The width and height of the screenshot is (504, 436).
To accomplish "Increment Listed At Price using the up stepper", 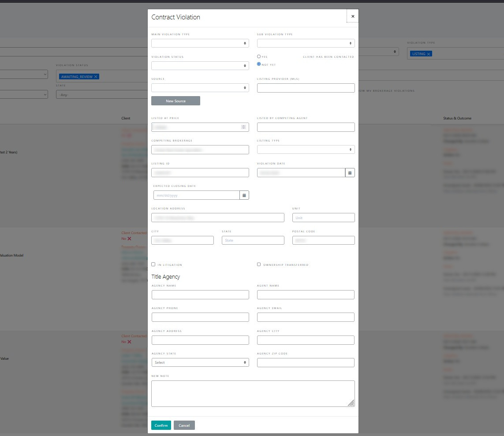I will pos(243,125).
